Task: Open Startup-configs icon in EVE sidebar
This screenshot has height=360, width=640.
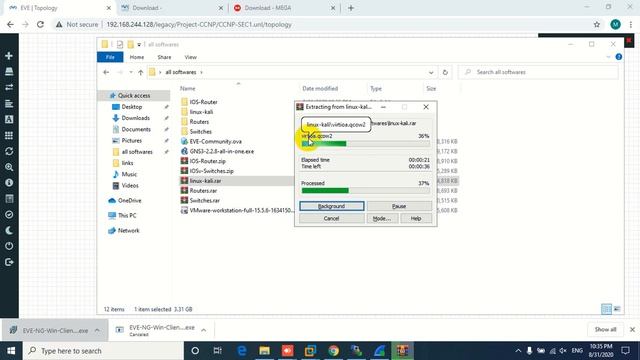Action: tap(9, 104)
